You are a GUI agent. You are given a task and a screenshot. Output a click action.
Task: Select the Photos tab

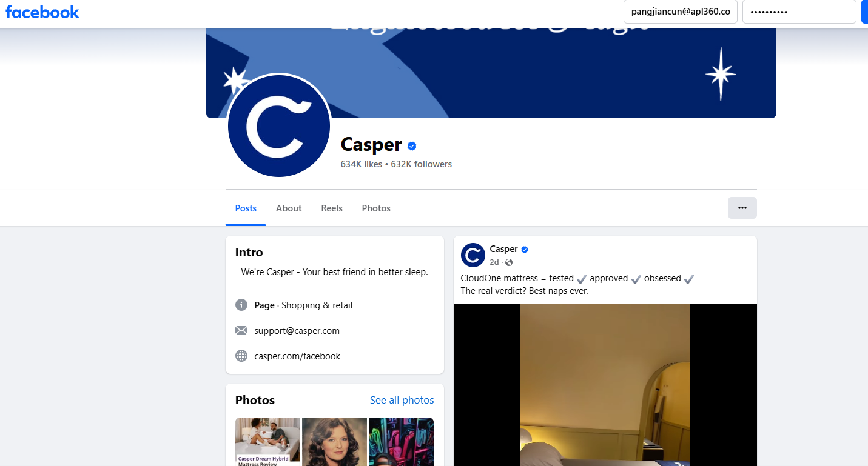coord(375,208)
